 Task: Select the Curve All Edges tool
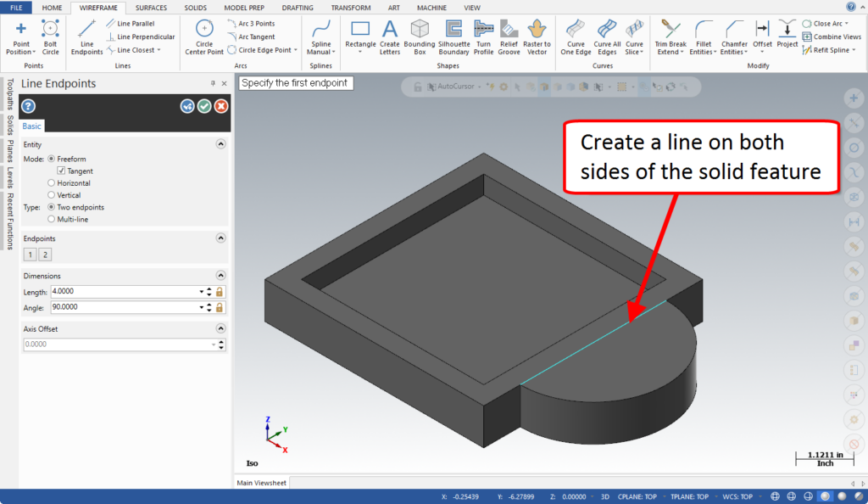pyautogui.click(x=607, y=37)
